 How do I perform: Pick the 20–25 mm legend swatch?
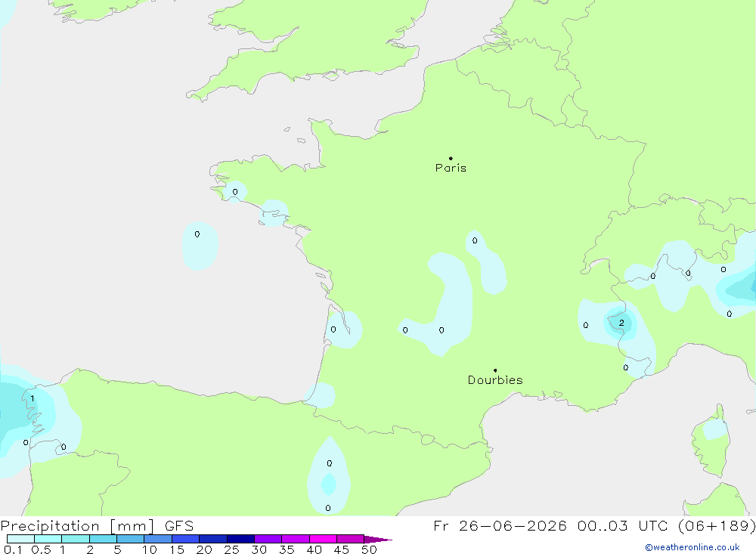click(x=213, y=539)
